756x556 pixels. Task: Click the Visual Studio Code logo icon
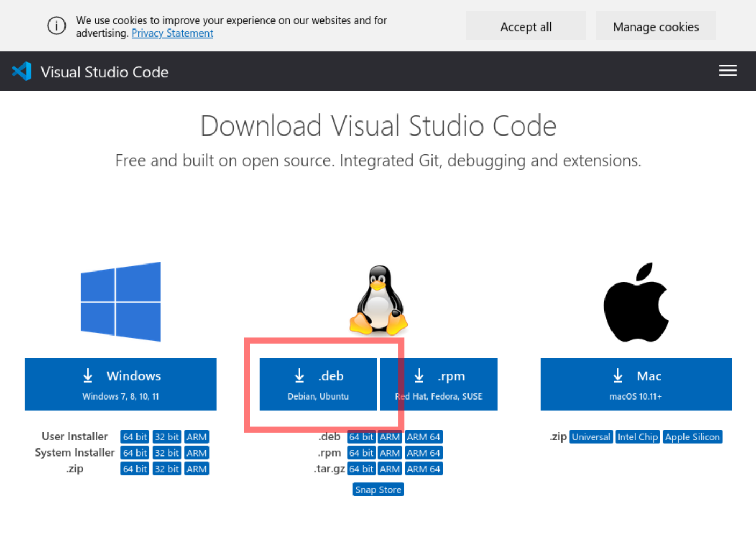[x=22, y=72]
